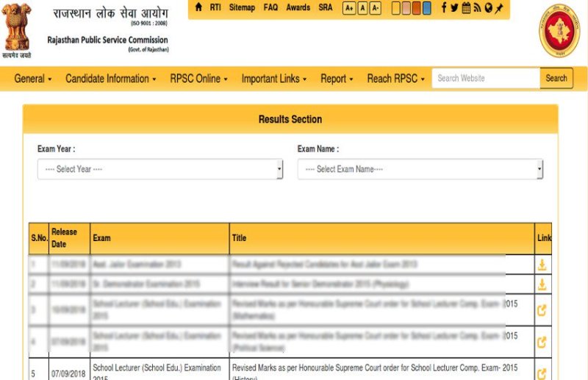
Task: Click the globe icon in top bar
Action: click(488, 7)
